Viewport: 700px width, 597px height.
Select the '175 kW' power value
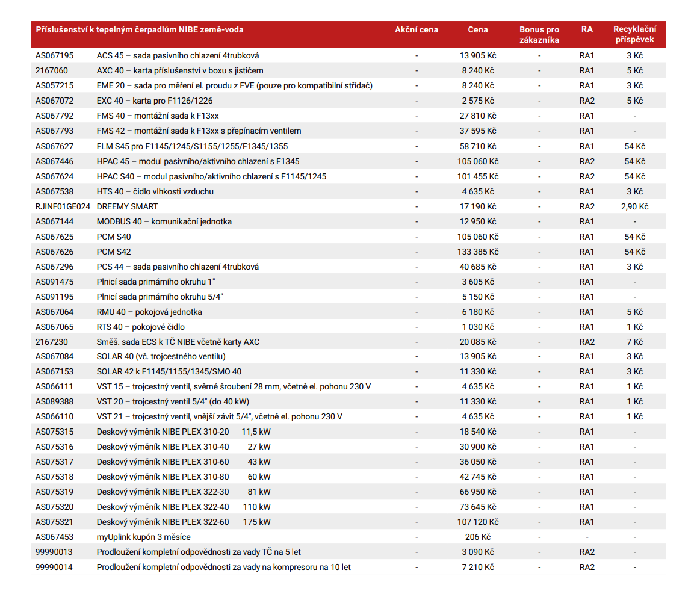click(256, 522)
